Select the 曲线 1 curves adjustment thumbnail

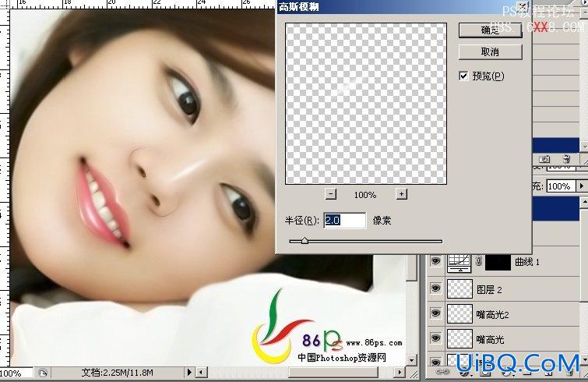tap(459, 262)
